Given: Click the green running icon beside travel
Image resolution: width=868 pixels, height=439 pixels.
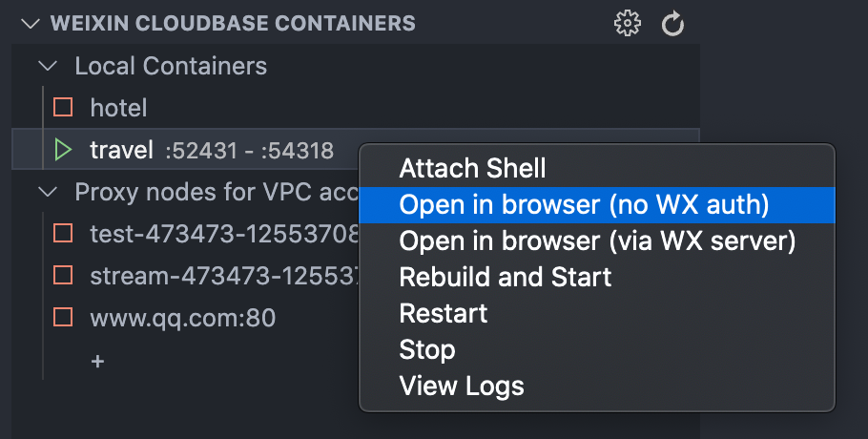Looking at the screenshot, I should click(63, 150).
